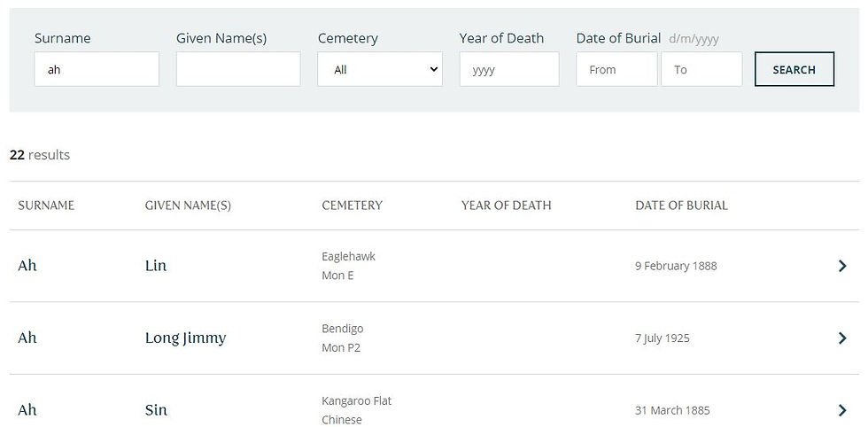
Task: Click the GIVEN NAME(S) column header
Action: [x=188, y=206]
